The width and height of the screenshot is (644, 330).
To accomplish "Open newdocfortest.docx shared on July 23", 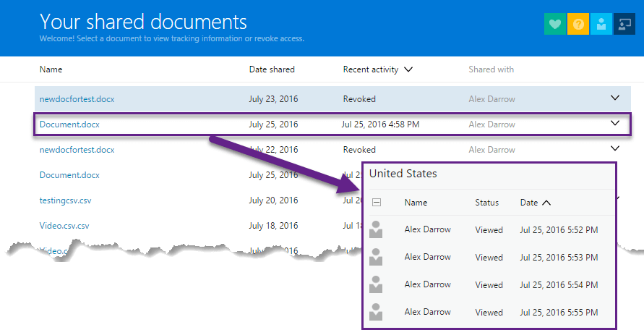I will 77,98.
